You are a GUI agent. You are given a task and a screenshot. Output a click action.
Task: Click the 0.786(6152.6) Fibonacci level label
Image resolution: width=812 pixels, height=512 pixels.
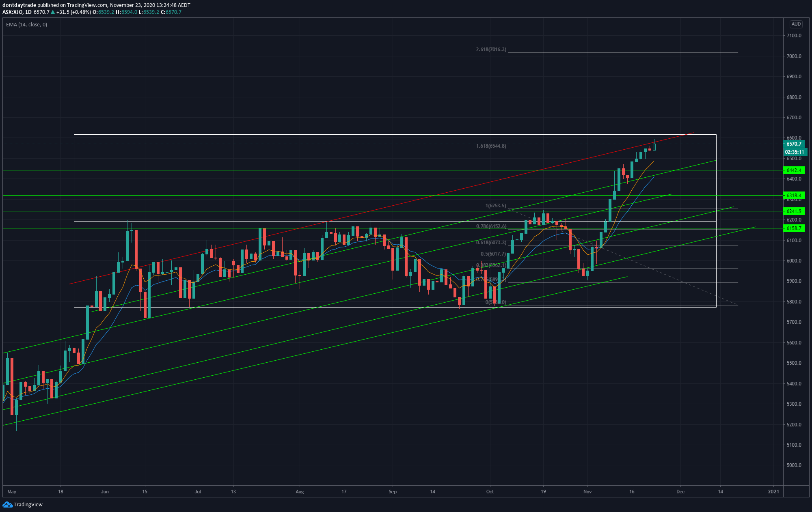(491, 226)
